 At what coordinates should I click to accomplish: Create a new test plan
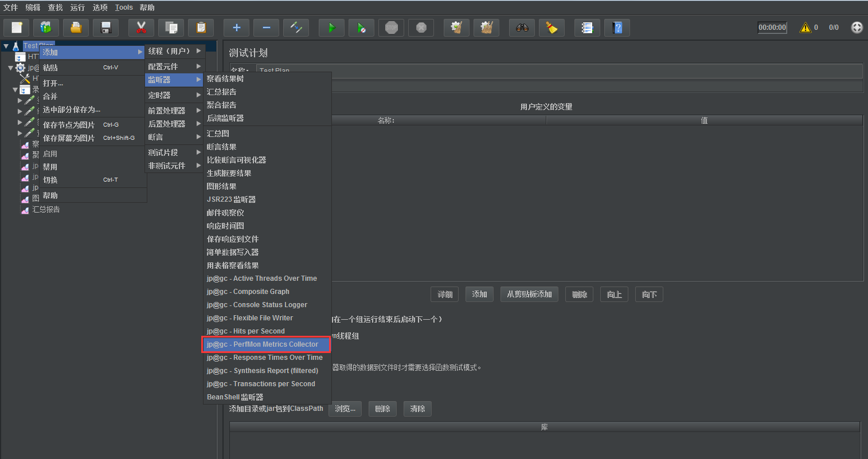point(16,27)
